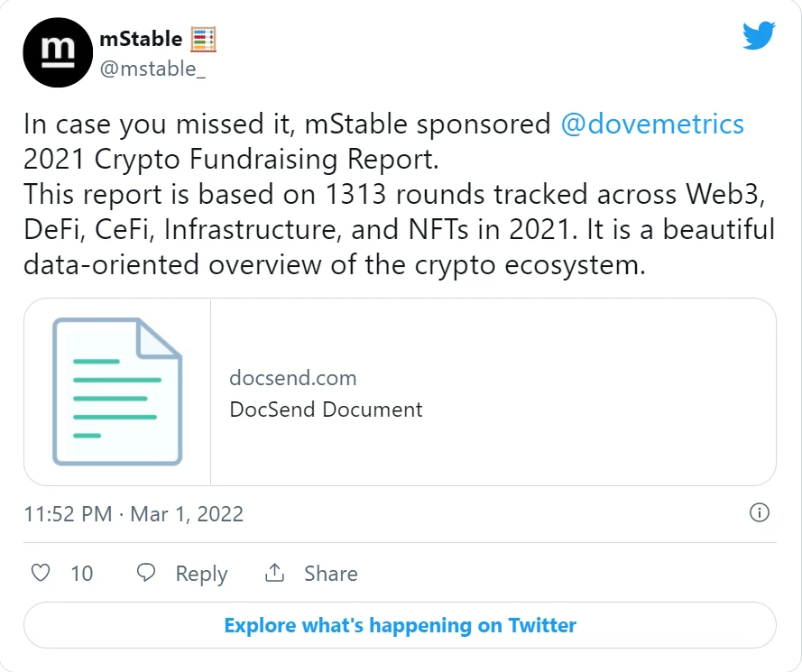Click Explore what's happening on Twitter

pyautogui.click(x=400, y=625)
